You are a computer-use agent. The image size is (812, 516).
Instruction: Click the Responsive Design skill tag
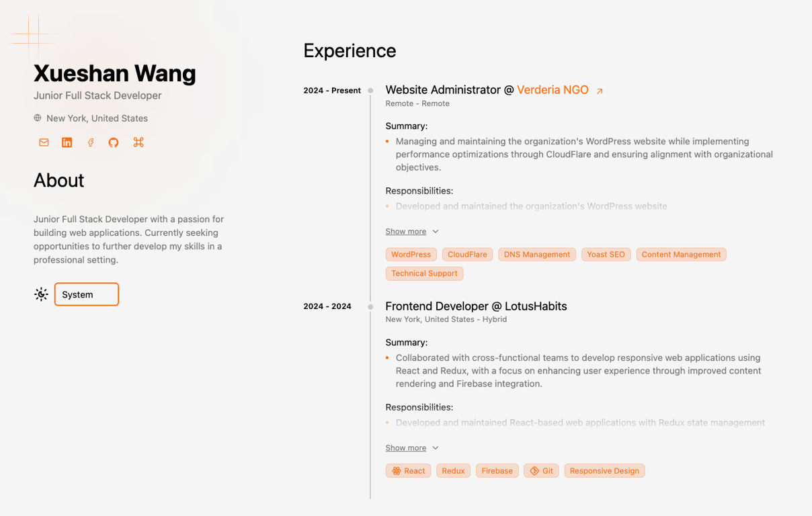tap(604, 470)
